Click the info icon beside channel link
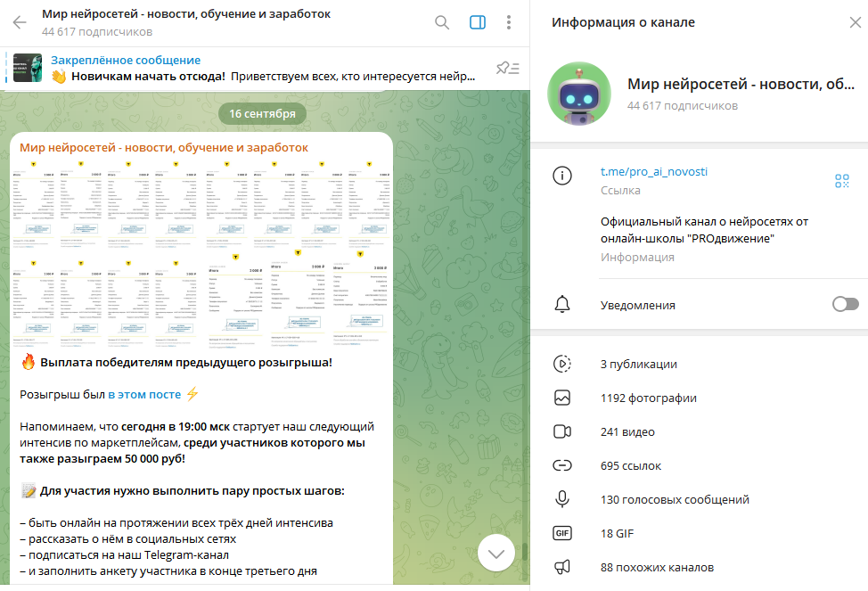This screenshot has width=868, height=591. click(x=561, y=176)
